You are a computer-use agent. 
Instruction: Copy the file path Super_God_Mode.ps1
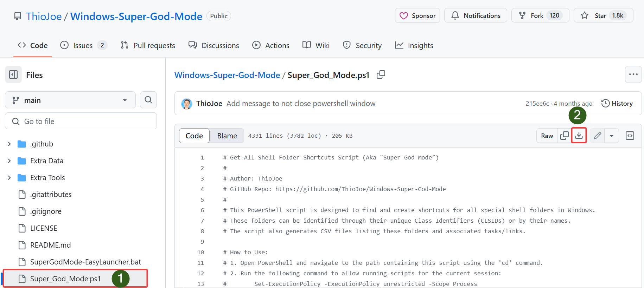381,74
